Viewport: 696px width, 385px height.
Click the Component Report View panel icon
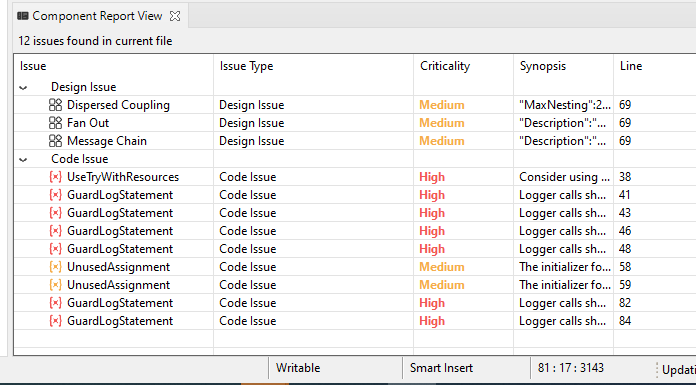[x=23, y=16]
